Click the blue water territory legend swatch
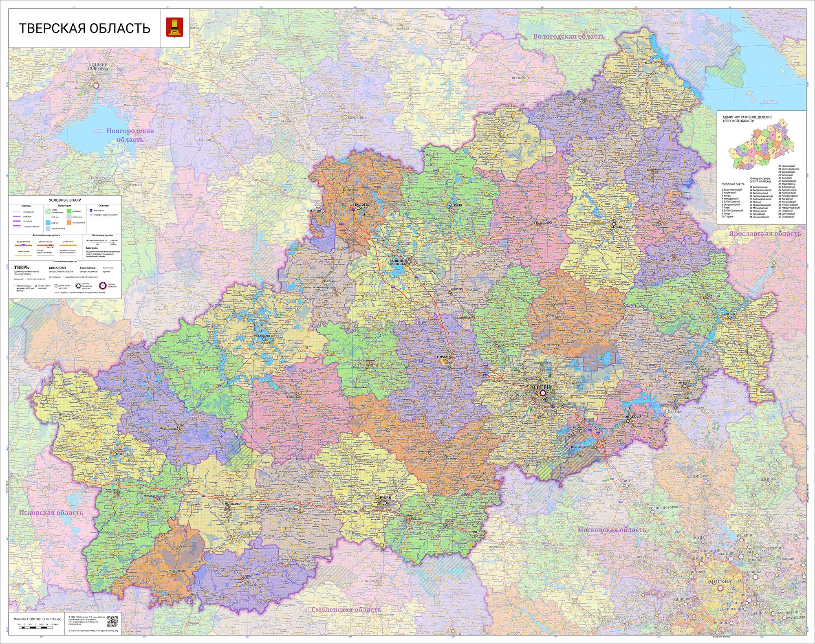This screenshot has width=815, height=644. pyautogui.click(x=48, y=223)
